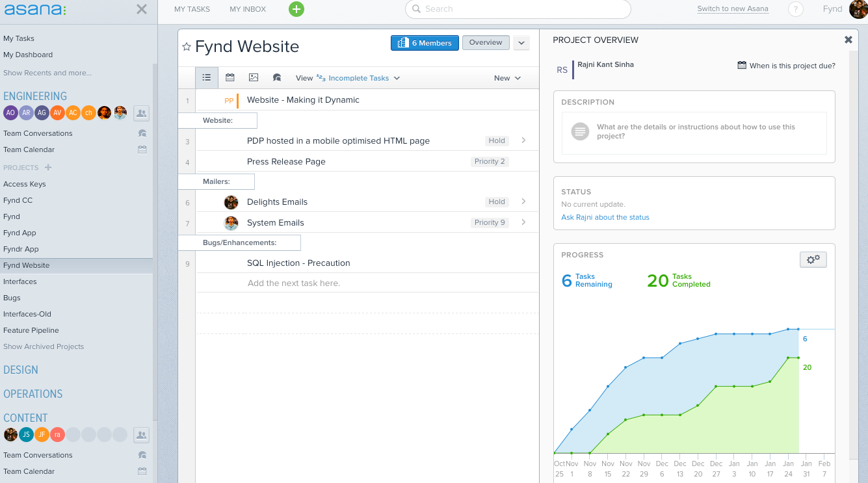The image size is (868, 483).
Task: Open the profile avatar in top bar
Action: click(858, 9)
